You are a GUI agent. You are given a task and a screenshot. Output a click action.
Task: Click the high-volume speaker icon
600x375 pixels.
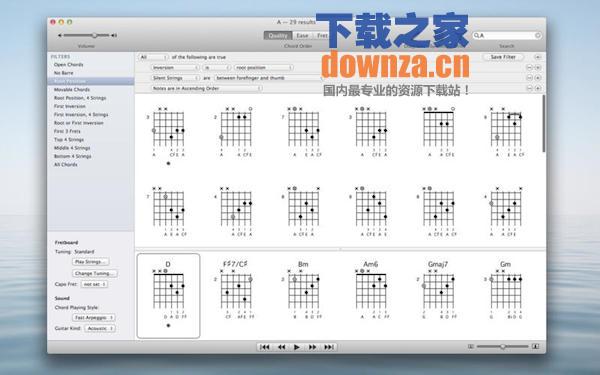tap(114, 36)
